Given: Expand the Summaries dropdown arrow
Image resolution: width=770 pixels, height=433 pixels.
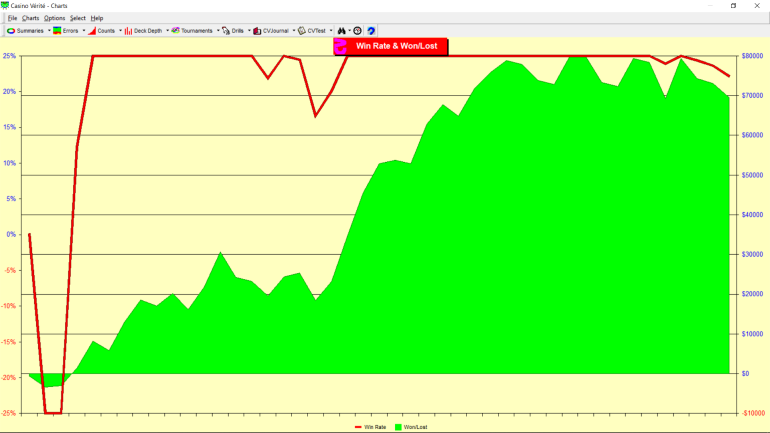Looking at the screenshot, I should tap(47, 31).
